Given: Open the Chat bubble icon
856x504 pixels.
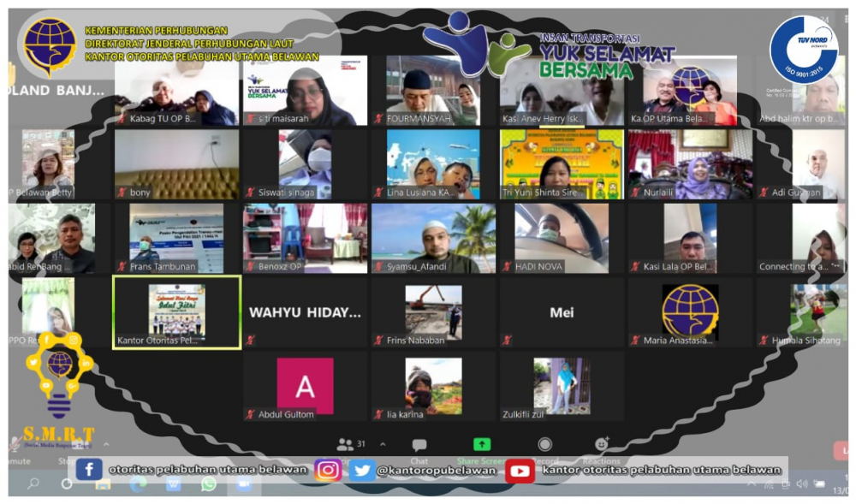Looking at the screenshot, I should tap(419, 445).
